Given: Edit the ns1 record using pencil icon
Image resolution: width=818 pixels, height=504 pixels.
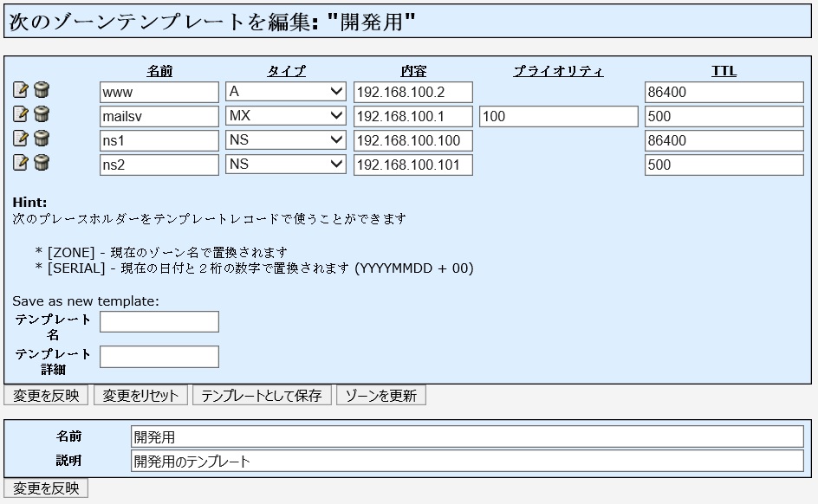Looking at the screenshot, I should pos(21,139).
